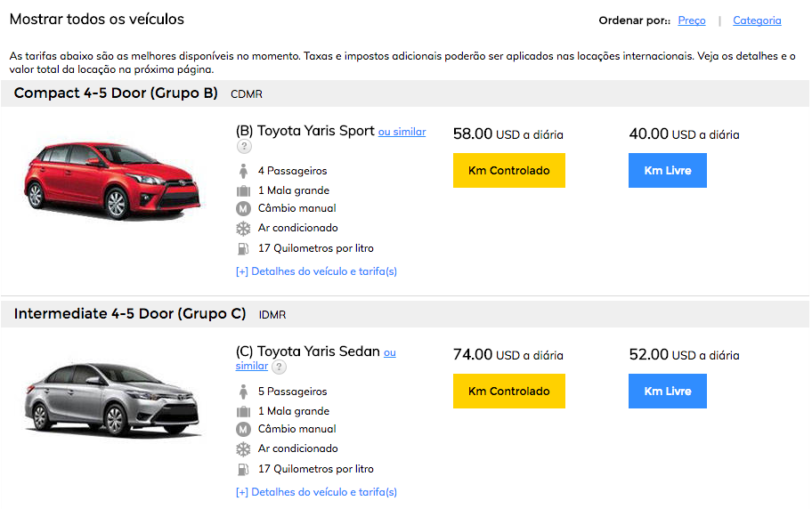
Task: Click the red Toyota Yaris Sport image
Action: click(x=112, y=180)
